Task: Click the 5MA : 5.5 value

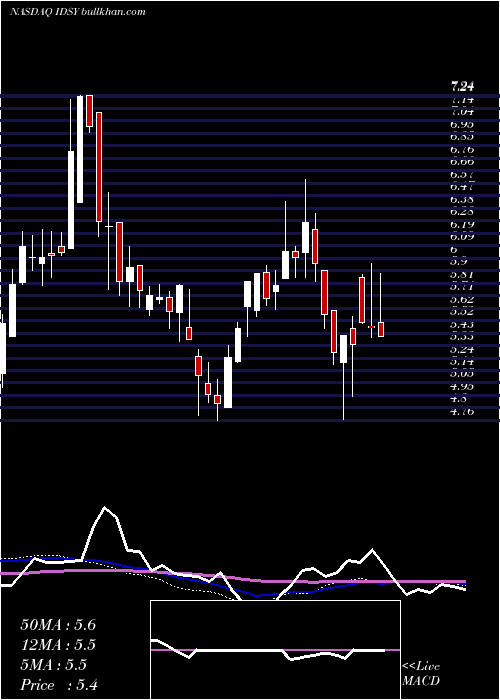Action: pos(53,665)
